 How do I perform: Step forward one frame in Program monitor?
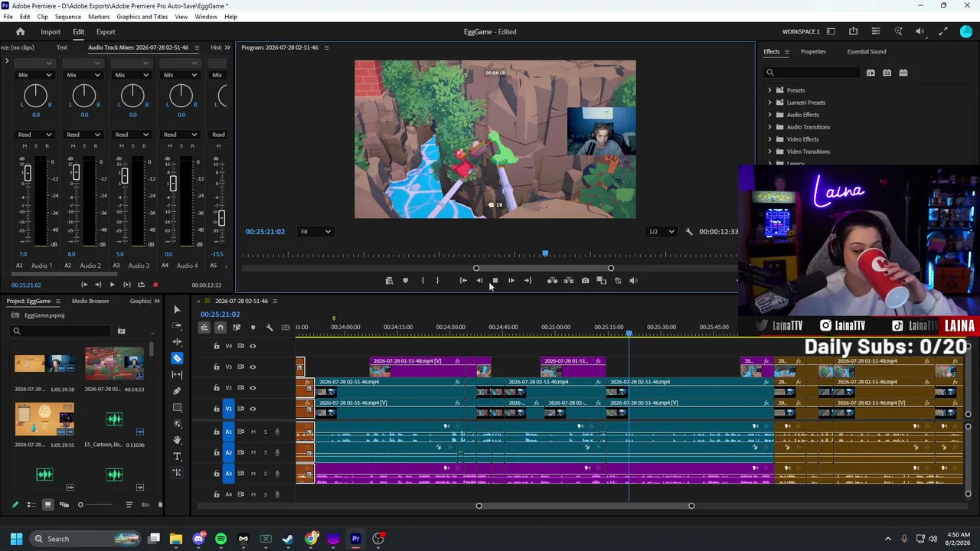pyautogui.click(x=511, y=281)
